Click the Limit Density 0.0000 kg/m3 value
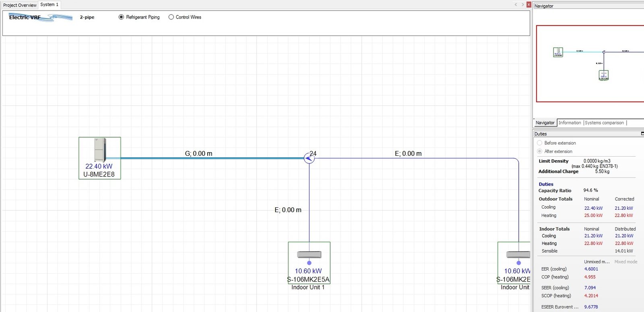Image resolution: width=644 pixels, height=312 pixels. (597, 161)
